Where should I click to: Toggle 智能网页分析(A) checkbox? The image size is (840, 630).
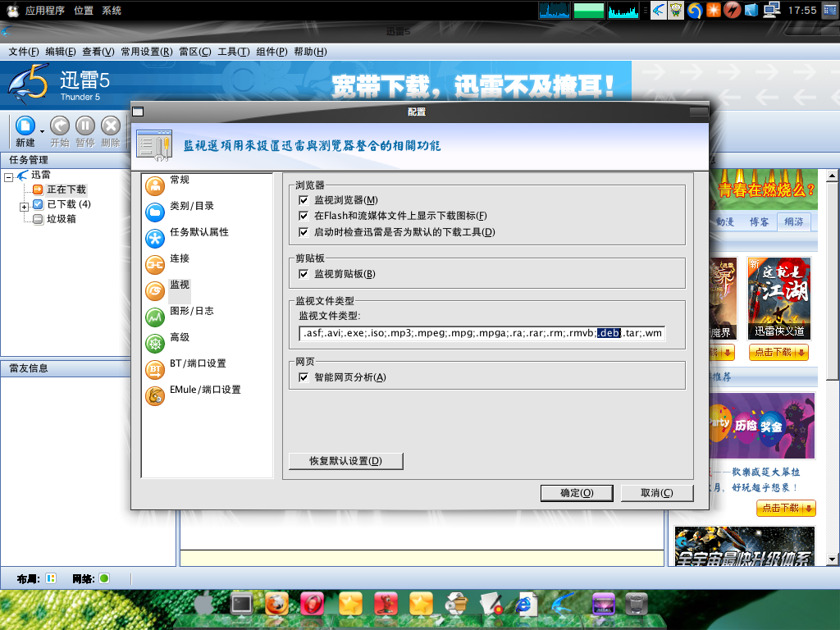(304, 377)
